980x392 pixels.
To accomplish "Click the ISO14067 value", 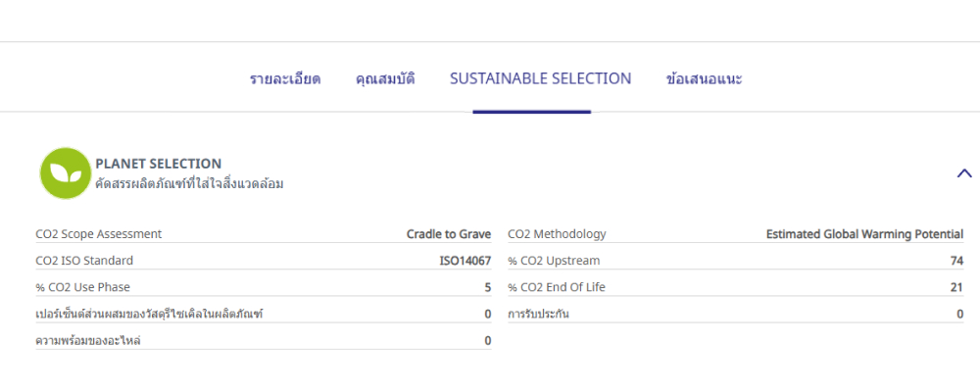I will click(x=465, y=261).
